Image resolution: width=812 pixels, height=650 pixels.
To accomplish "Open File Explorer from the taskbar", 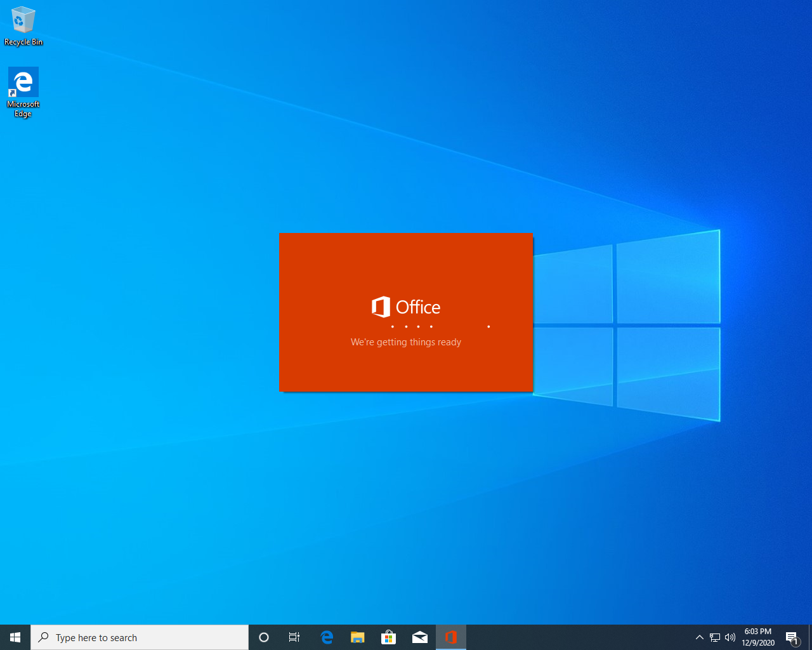I will 358,637.
